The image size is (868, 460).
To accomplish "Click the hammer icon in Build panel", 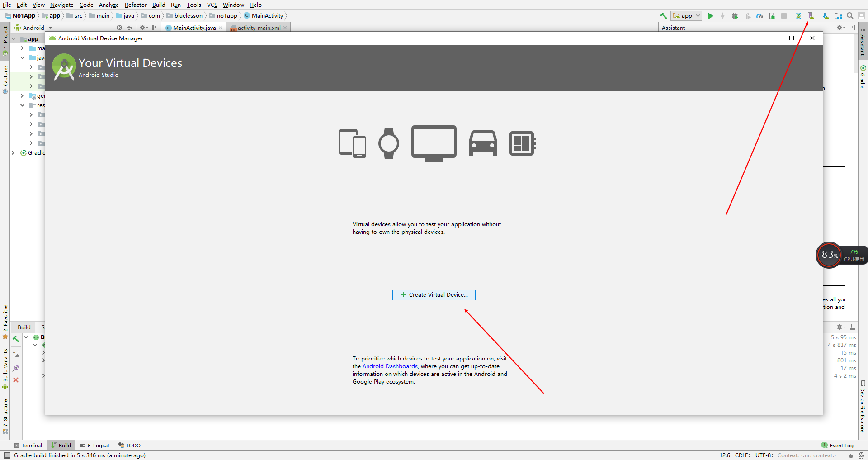I will [16, 339].
